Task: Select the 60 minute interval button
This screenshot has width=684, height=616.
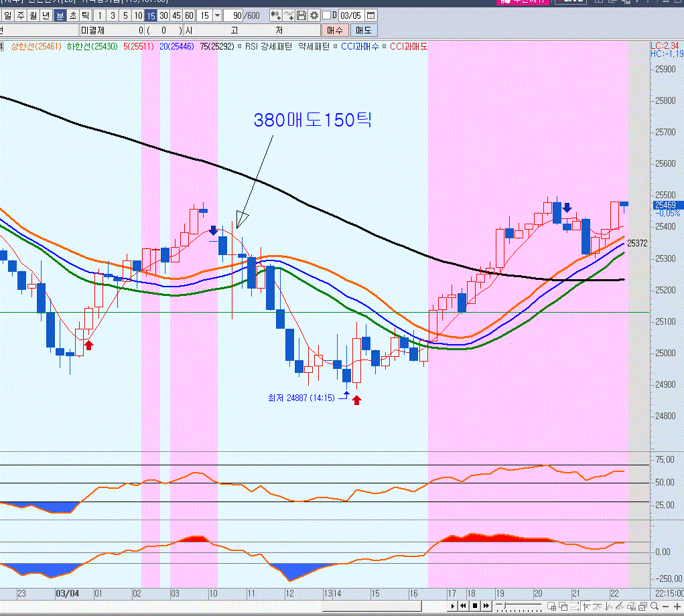Action: coord(189,15)
